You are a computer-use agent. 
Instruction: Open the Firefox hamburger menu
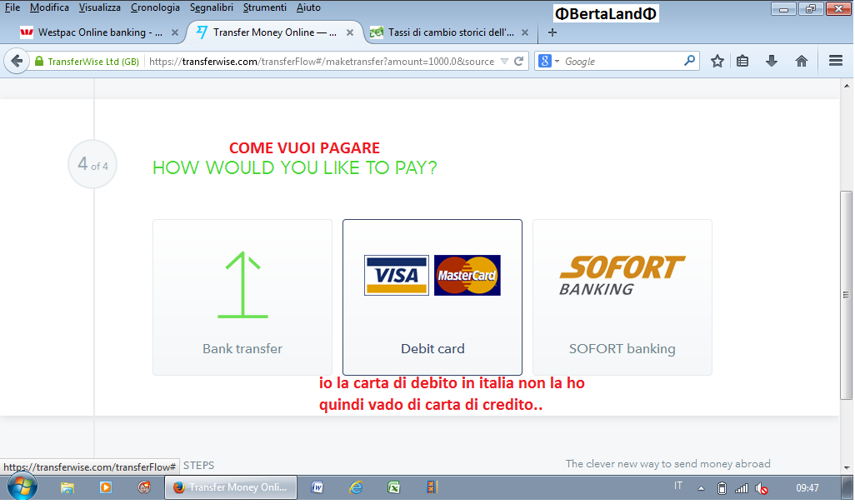click(835, 61)
